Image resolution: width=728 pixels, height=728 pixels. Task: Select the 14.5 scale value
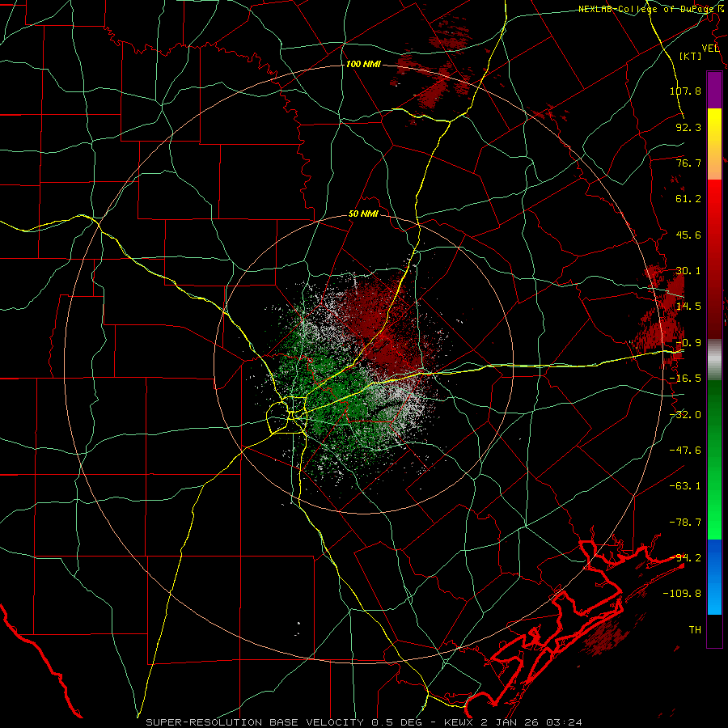tap(688, 307)
